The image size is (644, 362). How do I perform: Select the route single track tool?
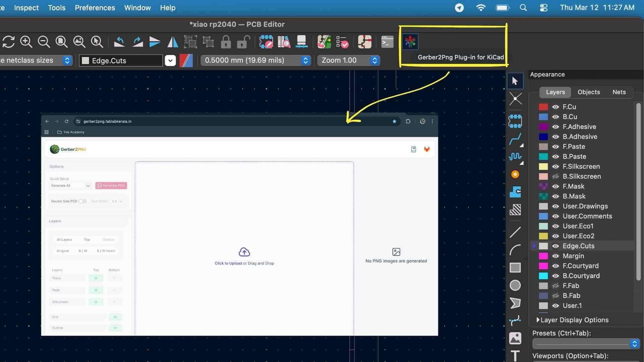coord(515,139)
